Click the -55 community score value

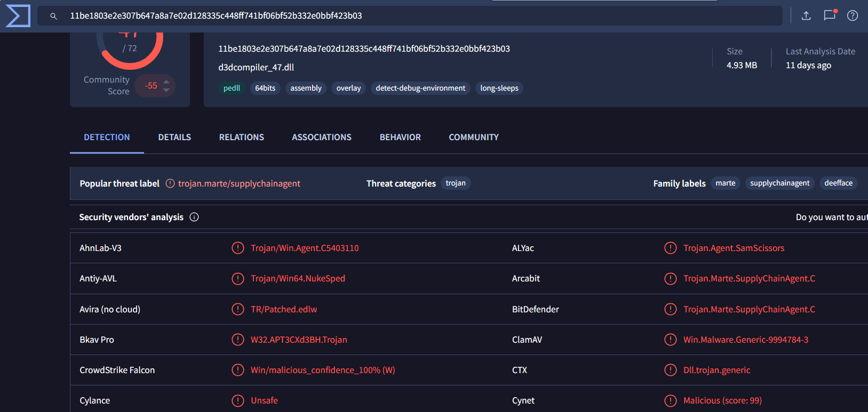(x=152, y=86)
